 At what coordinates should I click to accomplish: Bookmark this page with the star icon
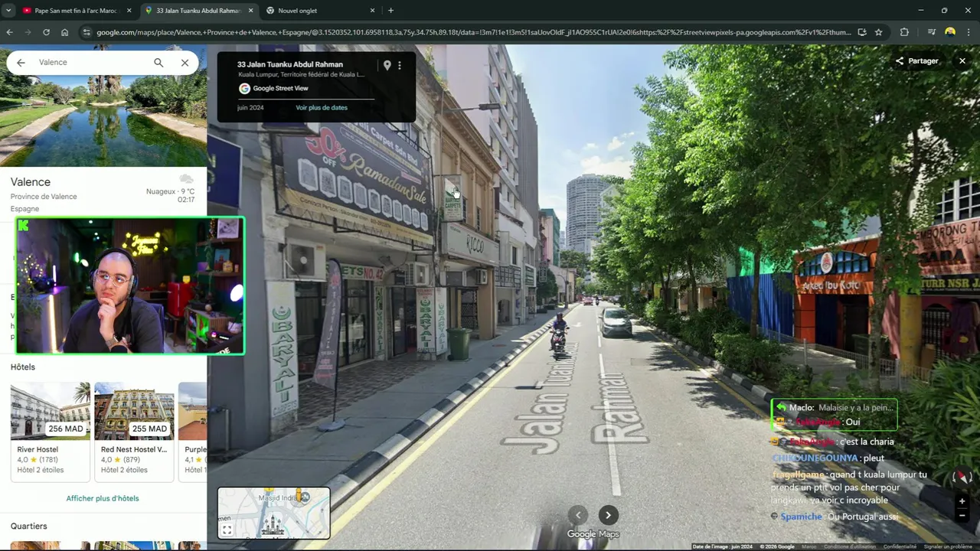point(878,32)
